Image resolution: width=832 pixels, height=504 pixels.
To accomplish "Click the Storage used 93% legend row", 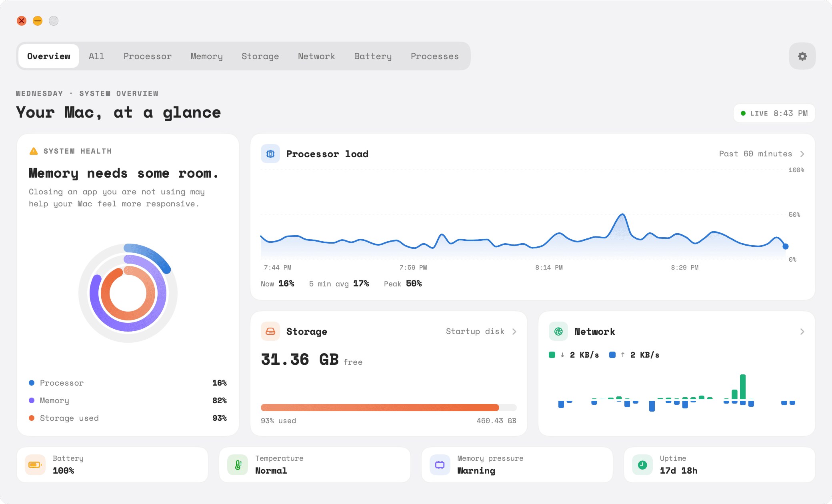I will (128, 418).
